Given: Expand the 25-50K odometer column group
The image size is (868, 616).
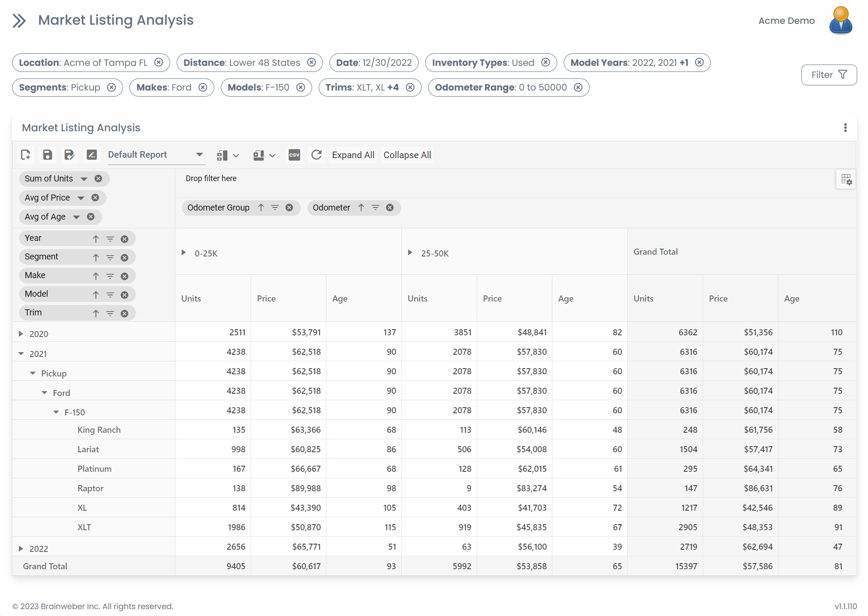Looking at the screenshot, I should point(410,253).
